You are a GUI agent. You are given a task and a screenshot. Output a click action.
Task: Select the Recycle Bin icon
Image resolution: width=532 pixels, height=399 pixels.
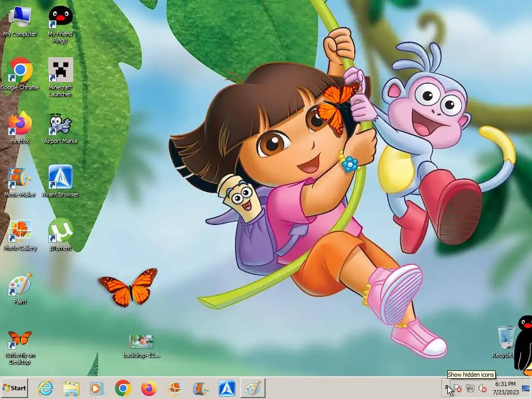pyautogui.click(x=505, y=341)
